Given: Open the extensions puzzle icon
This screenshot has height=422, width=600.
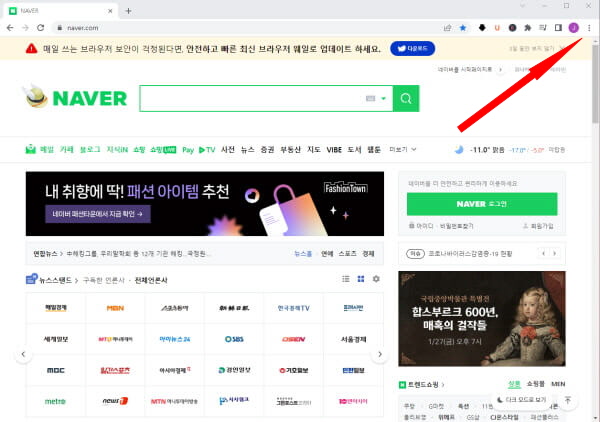Looking at the screenshot, I should (x=528, y=28).
